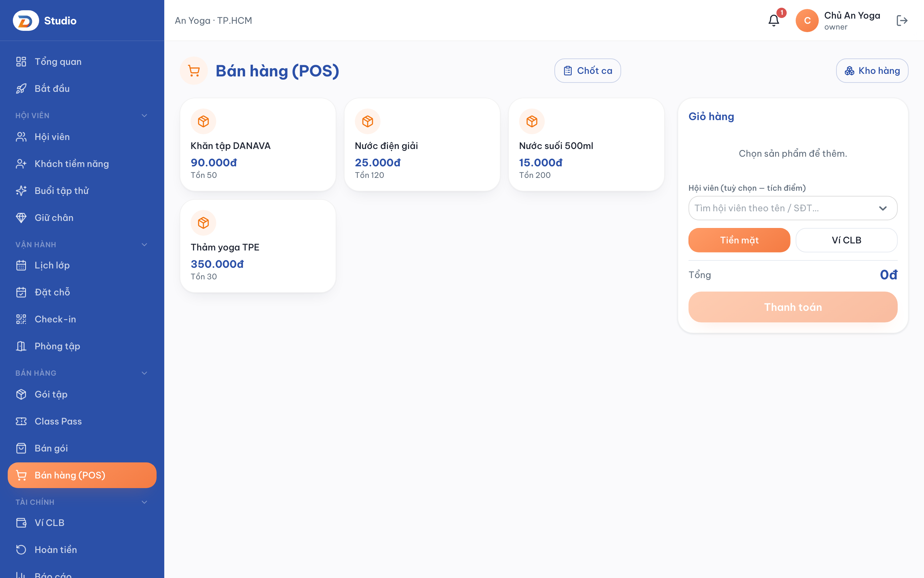Click the Bắt đầu rocket icon
This screenshot has width=924, height=578.
click(x=21, y=89)
